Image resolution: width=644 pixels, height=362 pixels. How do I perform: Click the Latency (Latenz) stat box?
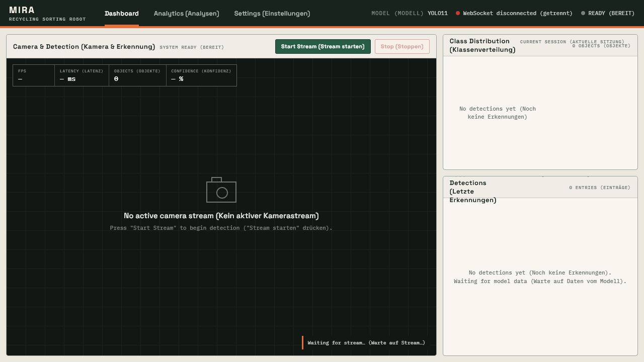pos(82,75)
